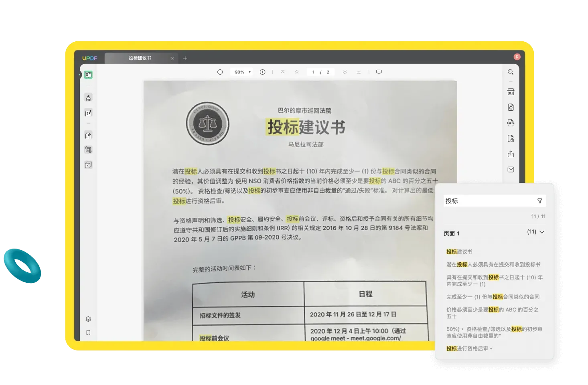Click the Share file icon
588x385 pixels.
[511, 154]
